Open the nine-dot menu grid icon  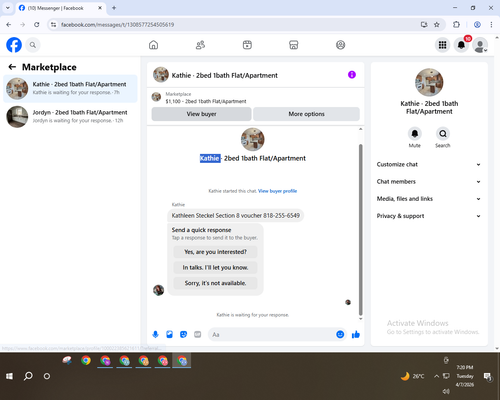click(442, 45)
